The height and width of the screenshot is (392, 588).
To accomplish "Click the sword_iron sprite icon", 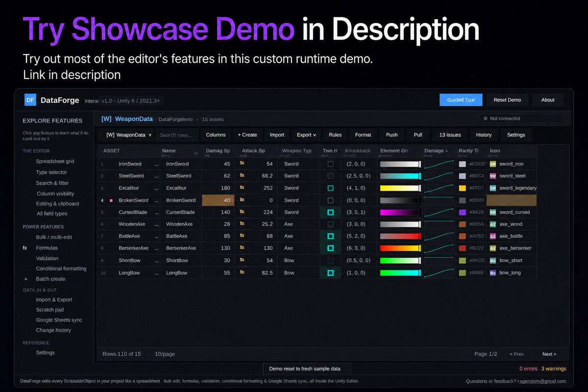I will coord(493,164).
